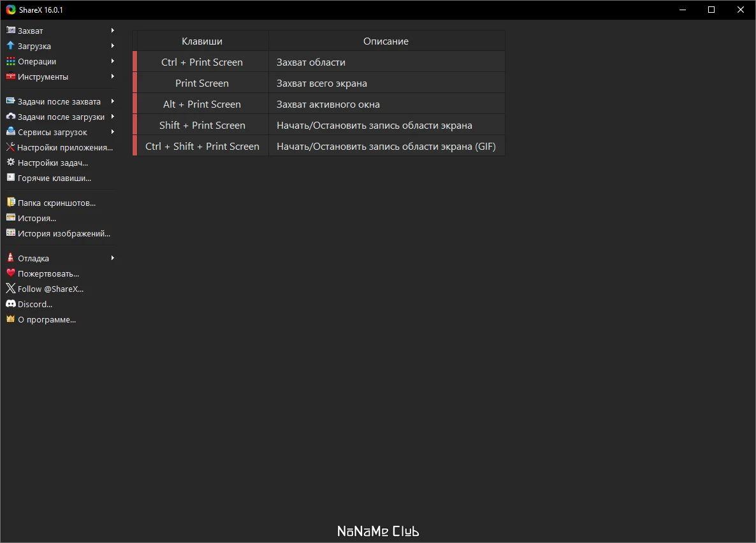Click the Захват capture icon

click(x=11, y=31)
